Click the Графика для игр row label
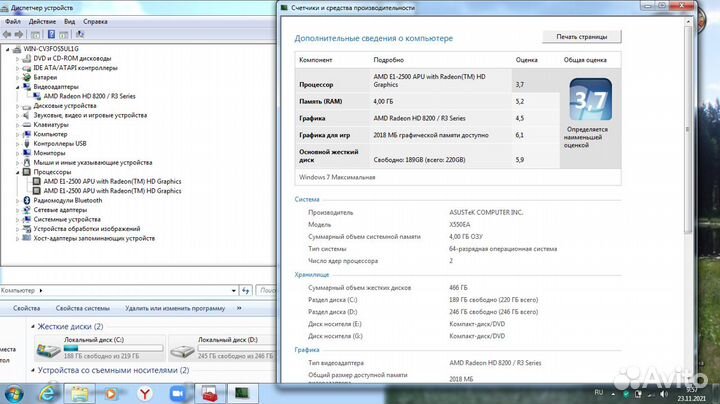Image resolution: width=720 pixels, height=404 pixels. point(324,135)
